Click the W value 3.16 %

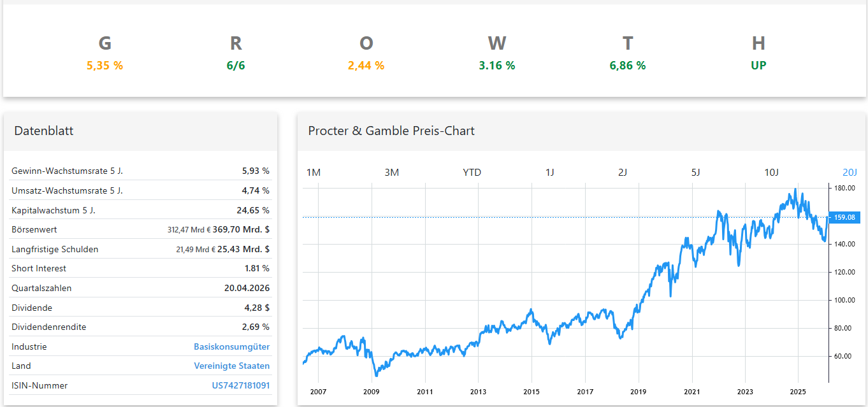(x=497, y=65)
